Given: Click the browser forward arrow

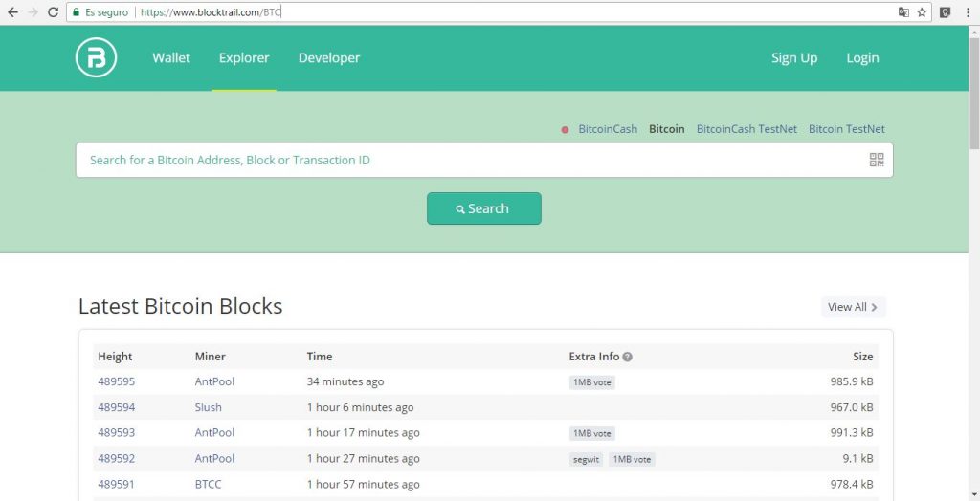Looking at the screenshot, I should pyautogui.click(x=33, y=11).
